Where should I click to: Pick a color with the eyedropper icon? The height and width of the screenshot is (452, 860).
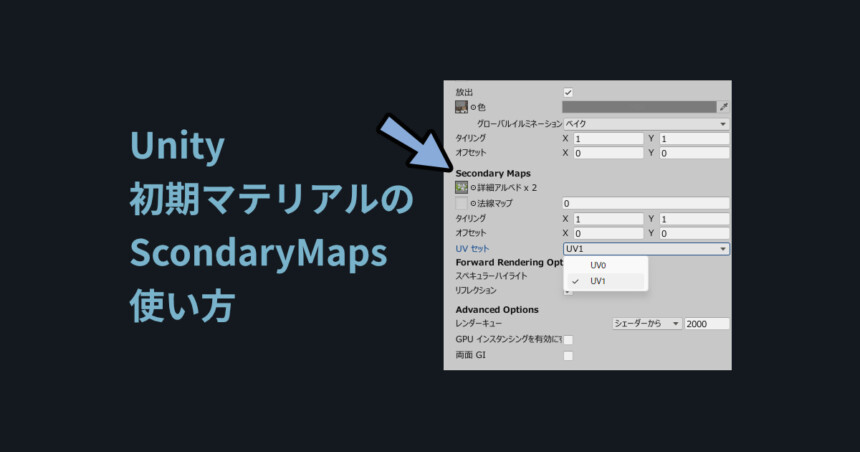(x=724, y=107)
